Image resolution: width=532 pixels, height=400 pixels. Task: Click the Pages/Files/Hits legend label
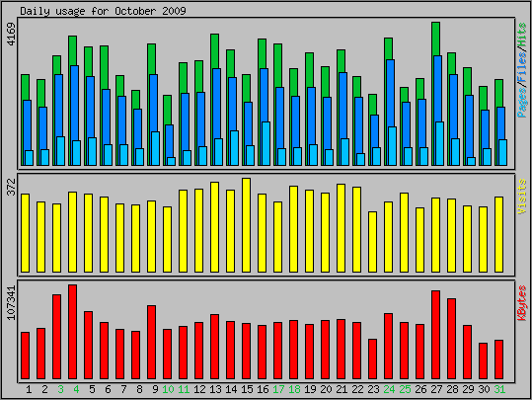(x=522, y=70)
